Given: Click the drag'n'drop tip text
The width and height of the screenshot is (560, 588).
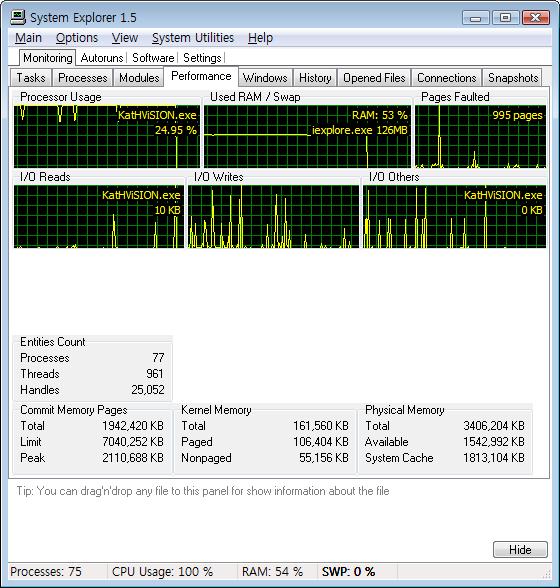Looking at the screenshot, I should (x=203, y=491).
